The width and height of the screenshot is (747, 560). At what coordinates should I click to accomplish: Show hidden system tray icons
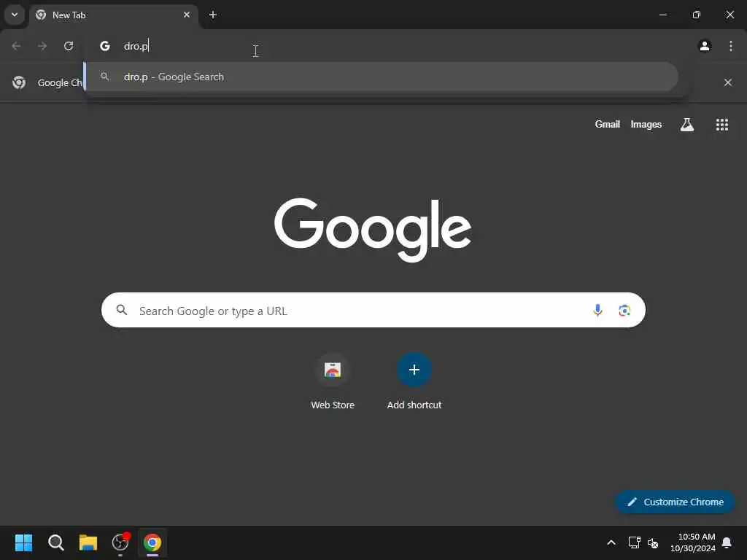pos(611,542)
